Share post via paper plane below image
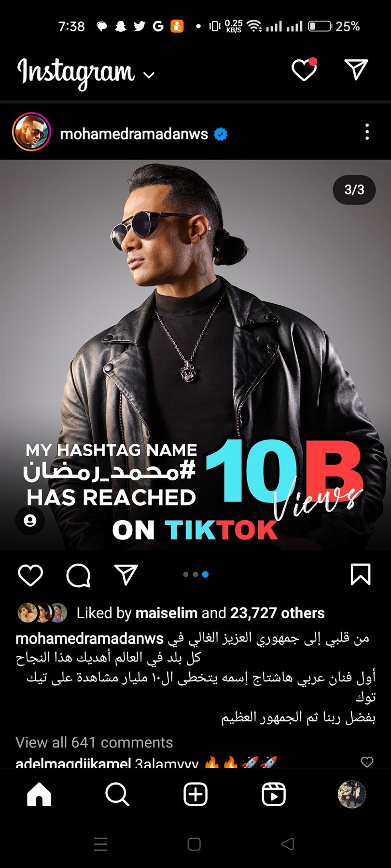 [x=126, y=574]
